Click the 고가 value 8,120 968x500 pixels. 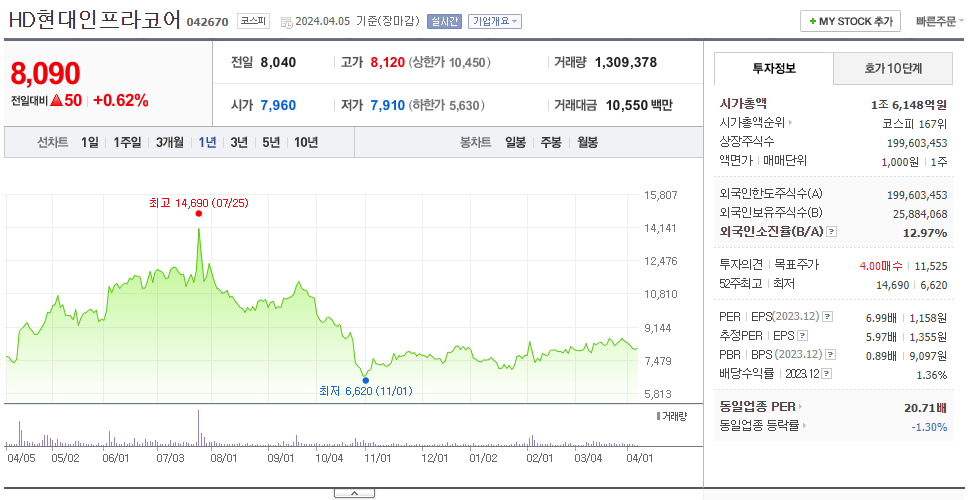pos(388,62)
